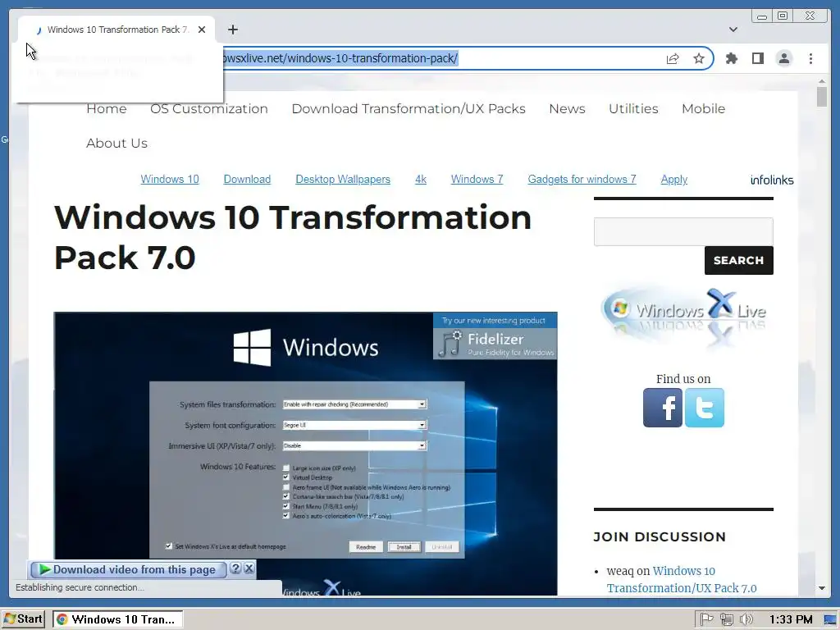
Task: Follow the Windows 7 ad link
Action: (x=477, y=180)
